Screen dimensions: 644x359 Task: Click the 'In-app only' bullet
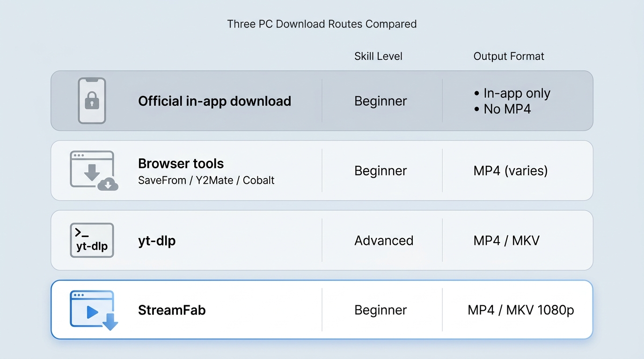[x=512, y=93]
